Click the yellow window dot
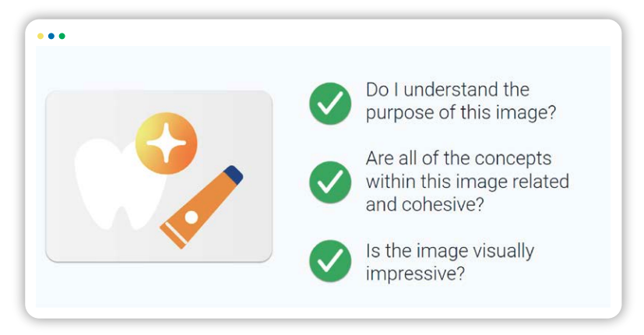The image size is (644, 335). (40, 36)
